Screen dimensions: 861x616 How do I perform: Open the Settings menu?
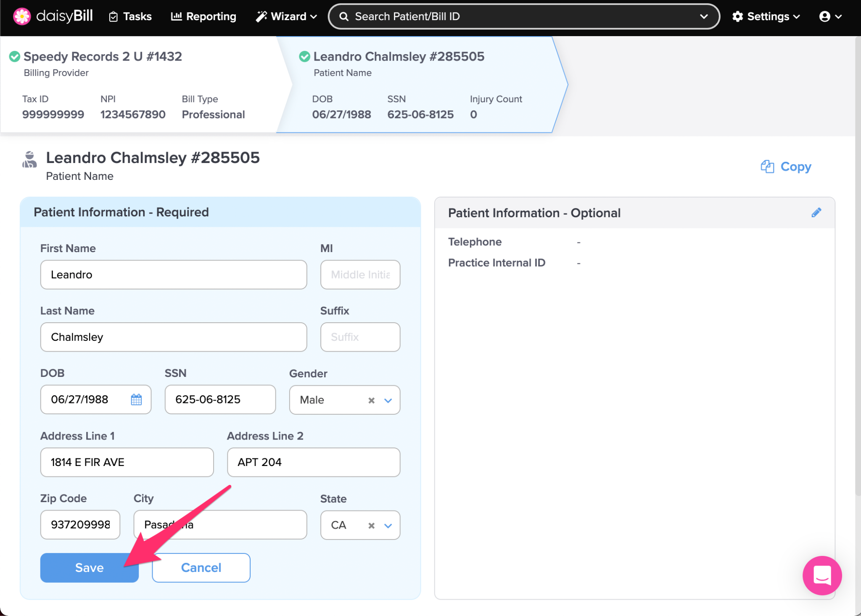[x=766, y=16]
